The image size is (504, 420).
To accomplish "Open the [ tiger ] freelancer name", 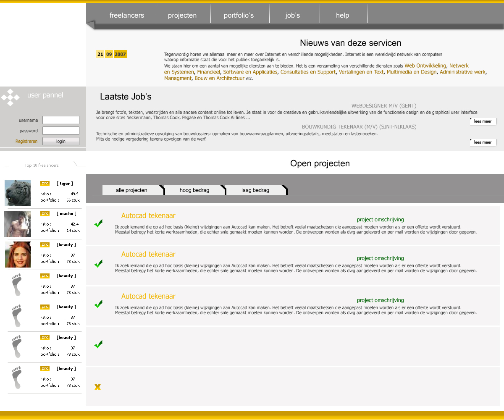I will [65, 184].
